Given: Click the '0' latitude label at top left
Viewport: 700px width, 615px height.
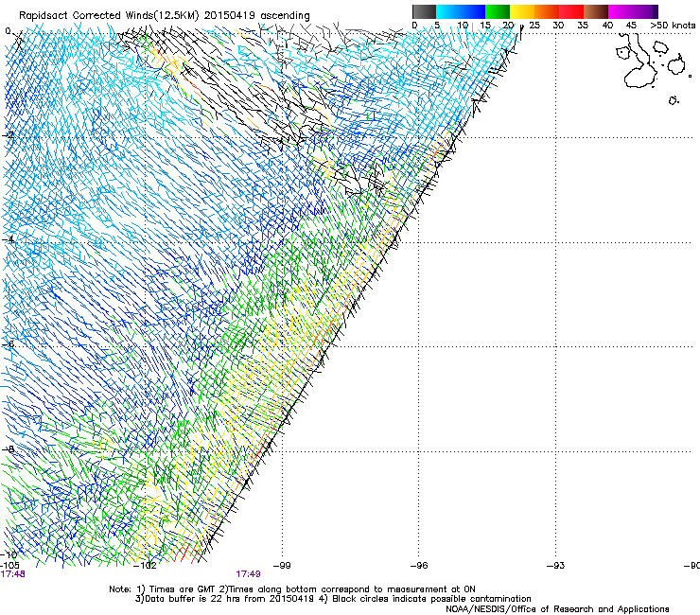Looking at the screenshot, I should coord(8,31).
